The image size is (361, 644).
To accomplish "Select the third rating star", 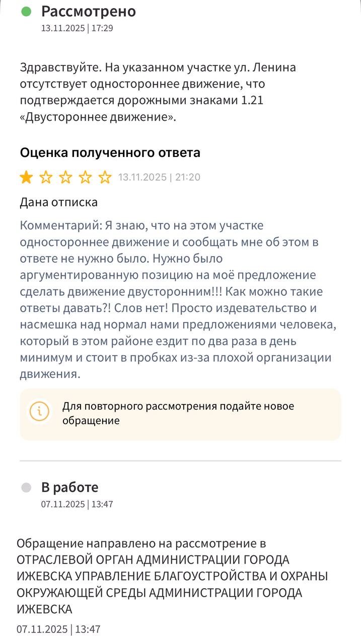I will pyautogui.click(x=65, y=177).
